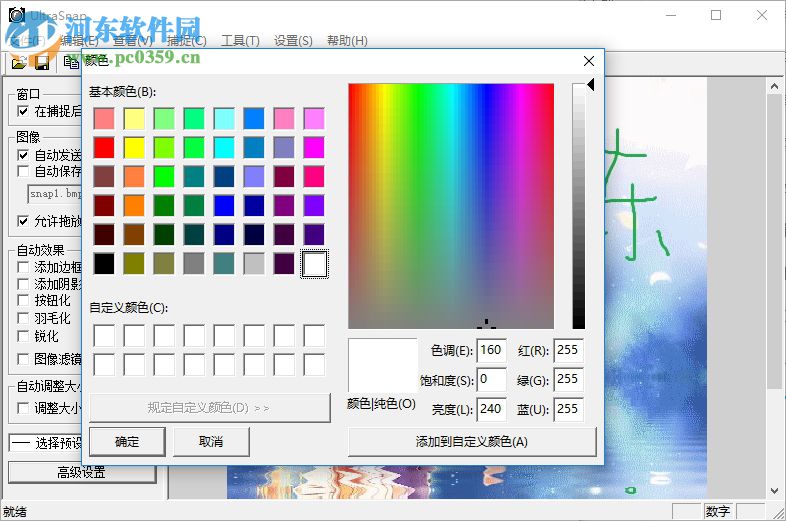This screenshot has width=786, height=521.
Task: Select the magenta basic color swatch
Action: (x=314, y=147)
